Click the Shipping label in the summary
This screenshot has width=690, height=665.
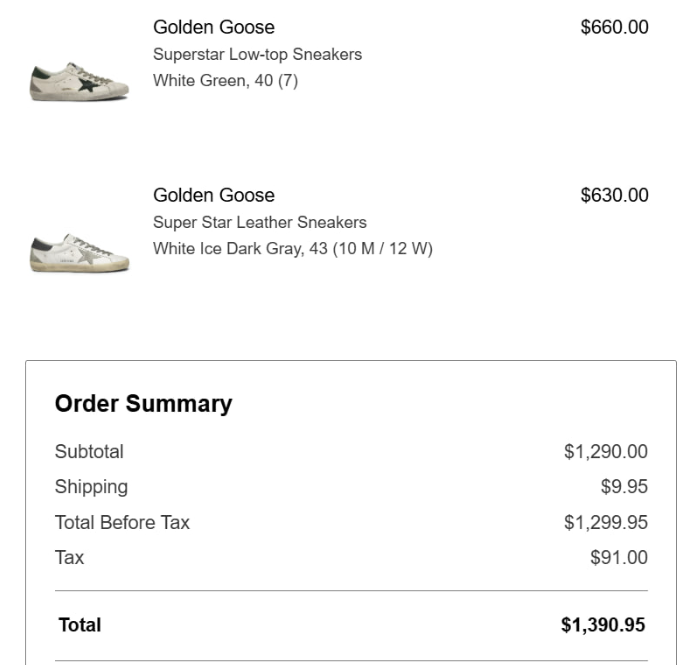(91, 487)
